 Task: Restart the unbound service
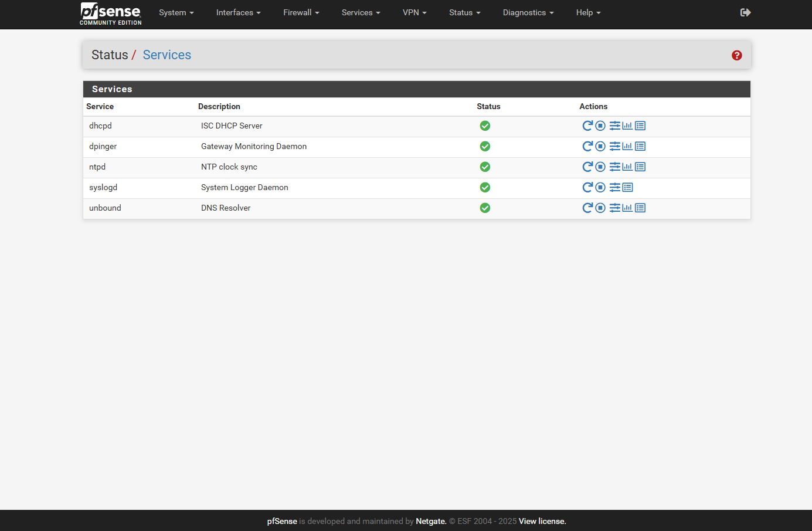(x=587, y=208)
